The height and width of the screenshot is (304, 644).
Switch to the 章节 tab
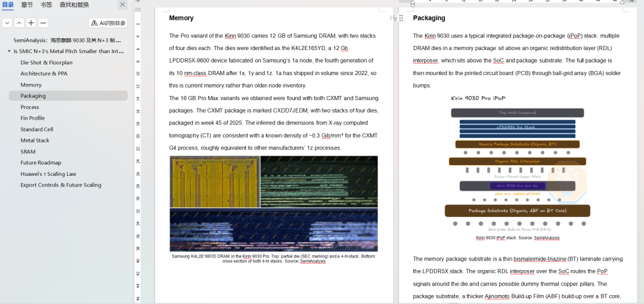coord(27,5)
